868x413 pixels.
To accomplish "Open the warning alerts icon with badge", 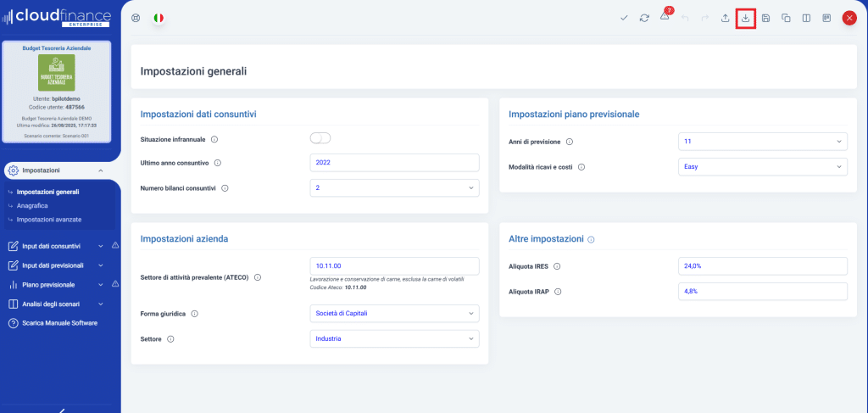I will pos(666,15).
